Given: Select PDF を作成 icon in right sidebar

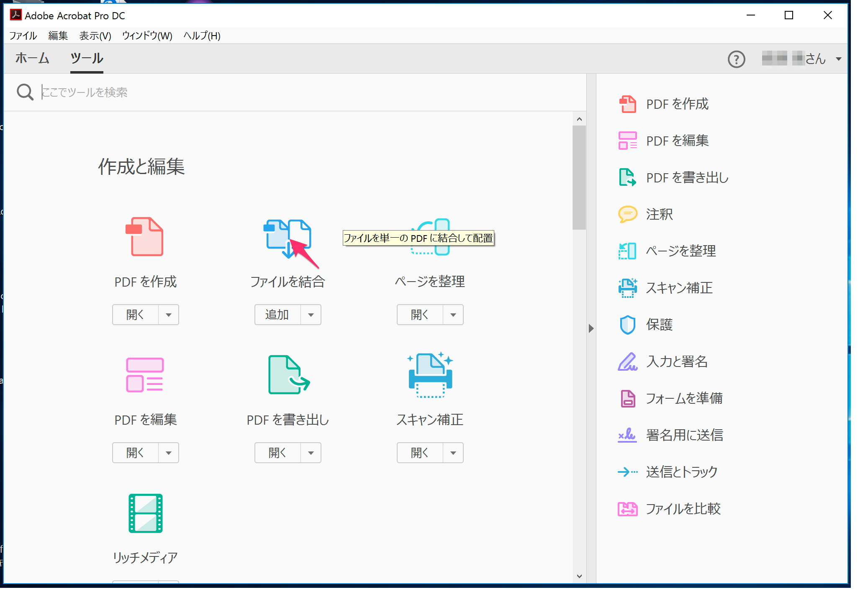Looking at the screenshot, I should pyautogui.click(x=627, y=104).
